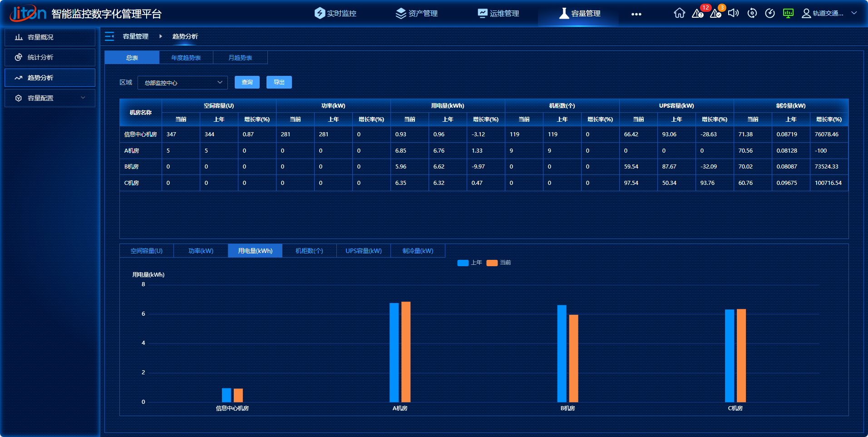
Task: Open 统计分析 in the left sidebar
Action: pos(50,57)
